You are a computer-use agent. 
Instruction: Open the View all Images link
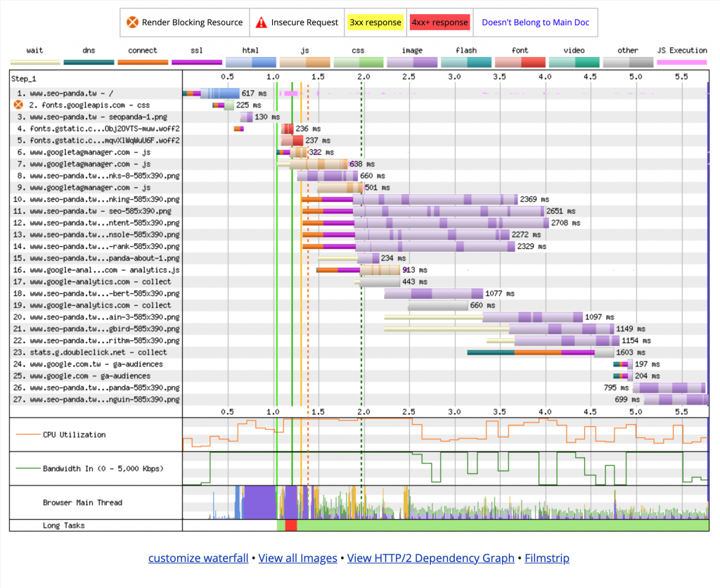point(297,558)
